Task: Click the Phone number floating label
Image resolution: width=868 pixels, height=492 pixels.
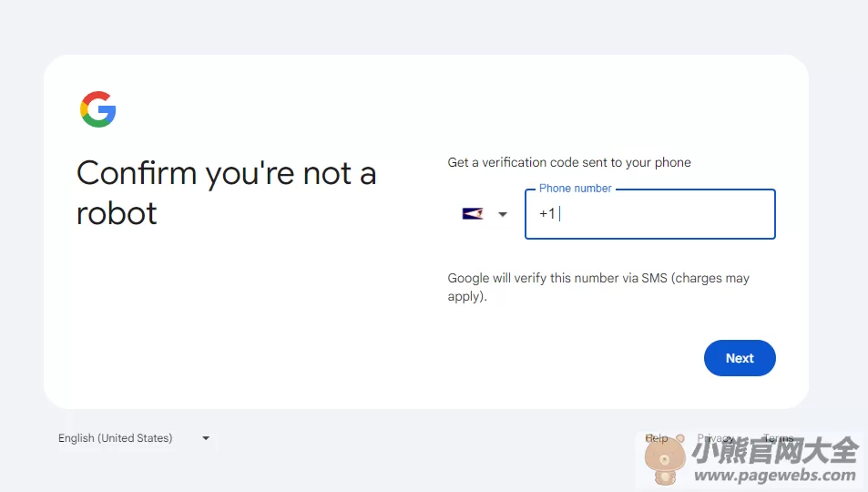Action: coord(575,189)
